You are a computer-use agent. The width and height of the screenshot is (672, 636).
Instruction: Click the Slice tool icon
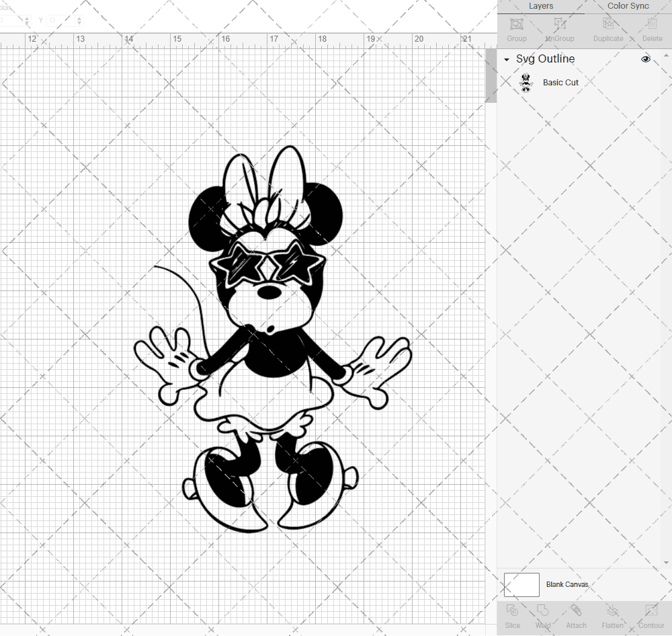(x=512, y=610)
